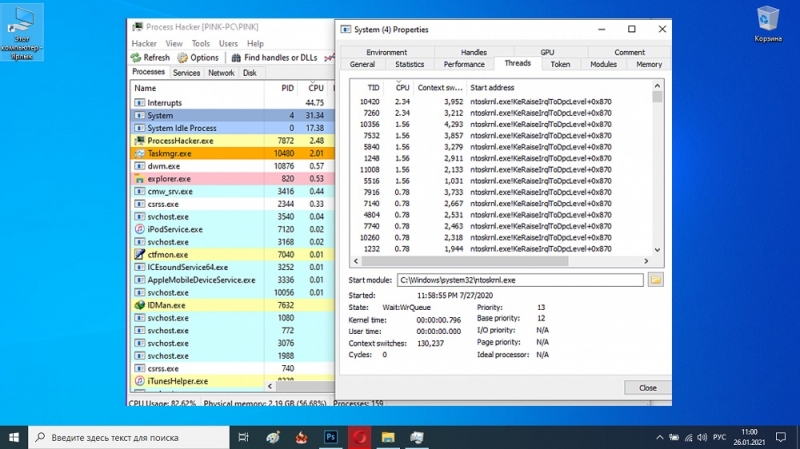Open Photoshop from the taskbar
Image resolution: width=800 pixels, height=449 pixels.
pos(331,437)
